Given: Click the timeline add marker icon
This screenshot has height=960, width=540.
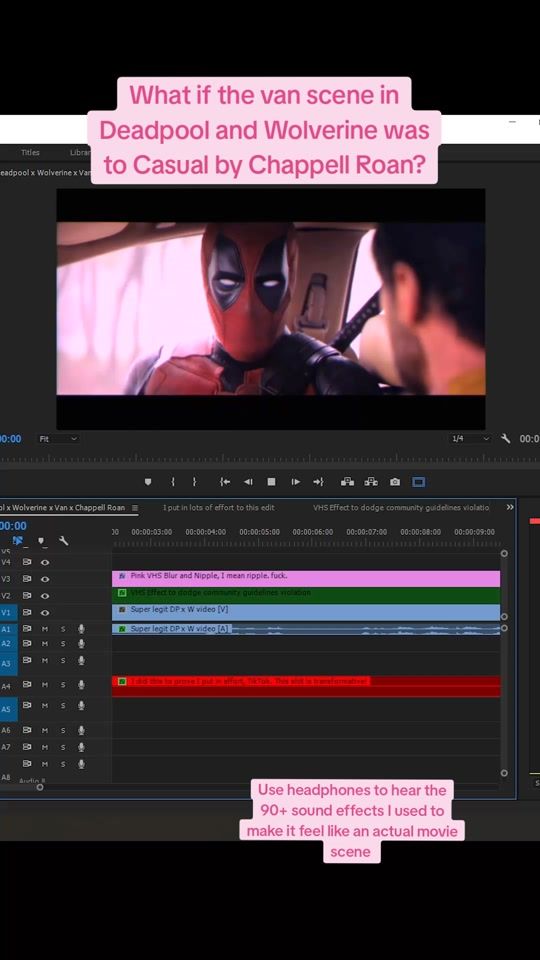Looking at the screenshot, I should (x=41, y=541).
